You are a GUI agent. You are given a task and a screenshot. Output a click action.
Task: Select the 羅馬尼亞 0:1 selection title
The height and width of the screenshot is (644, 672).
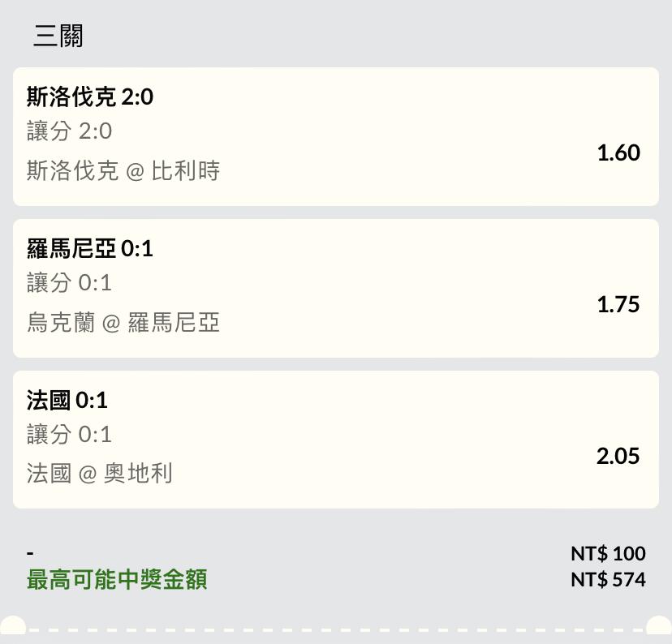[89, 249]
